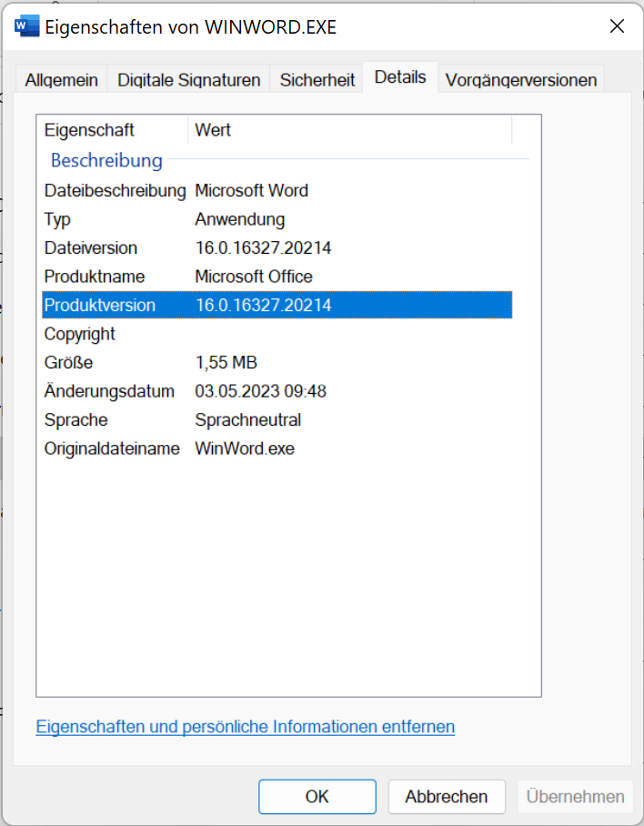Viewport: 644px width, 826px height.
Task: Cancel with the Abbrechen button
Action: point(447,797)
